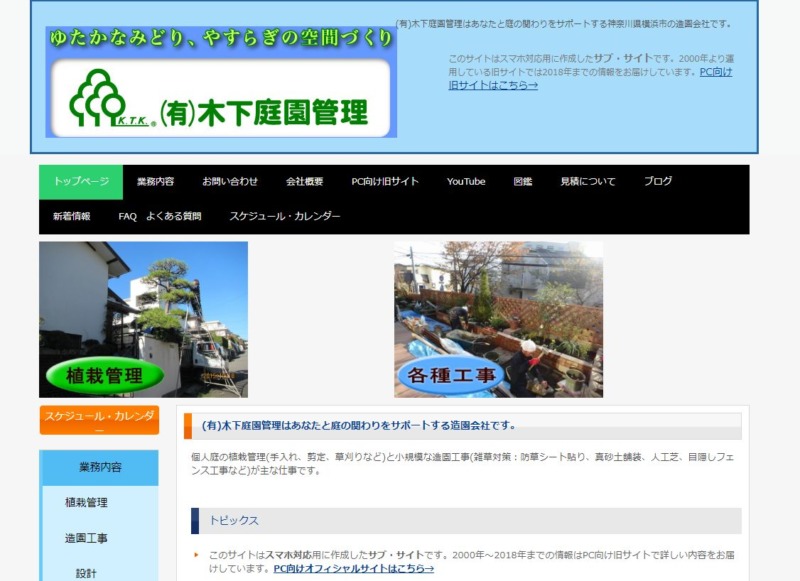This screenshot has height=581, width=800.
Task: Open 図鑑 menu item
Action: [x=522, y=182]
